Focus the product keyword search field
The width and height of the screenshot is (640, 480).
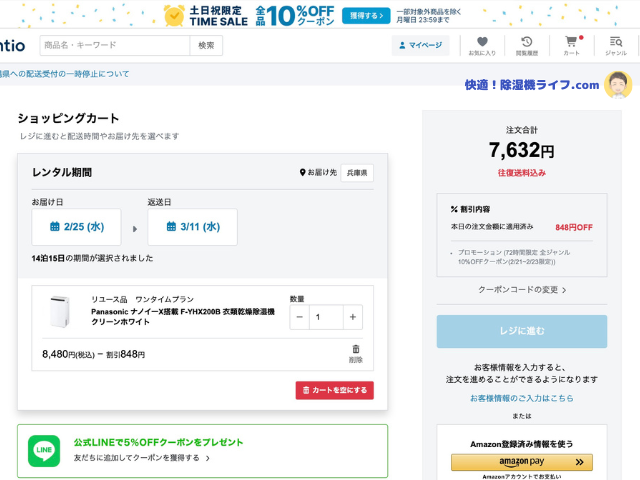pyautogui.click(x=114, y=45)
